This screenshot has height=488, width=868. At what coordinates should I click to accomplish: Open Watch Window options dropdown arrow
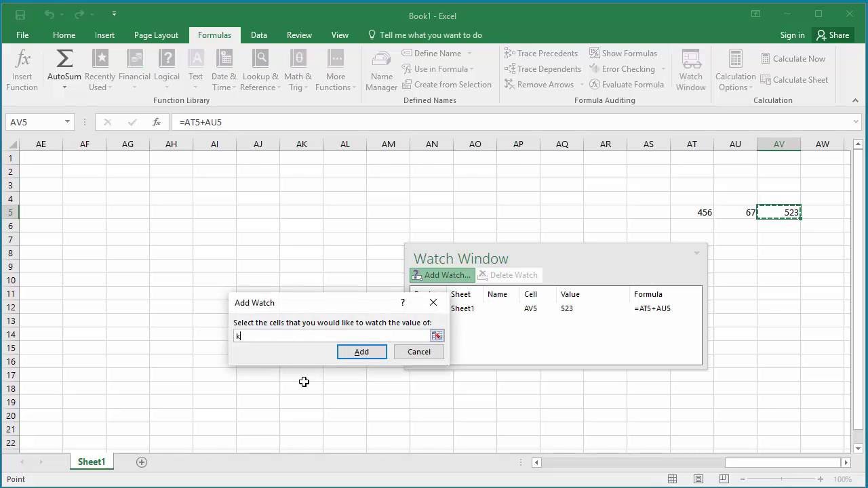696,253
